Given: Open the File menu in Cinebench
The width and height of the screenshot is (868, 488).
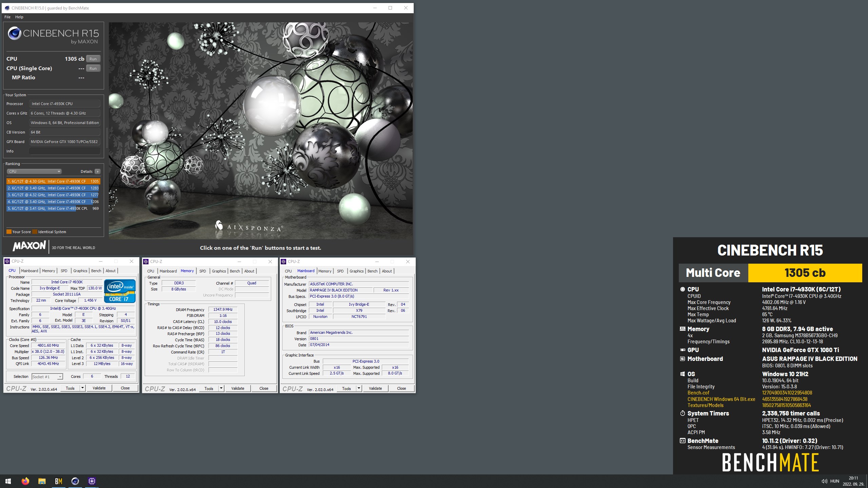Looking at the screenshot, I should (x=7, y=17).
